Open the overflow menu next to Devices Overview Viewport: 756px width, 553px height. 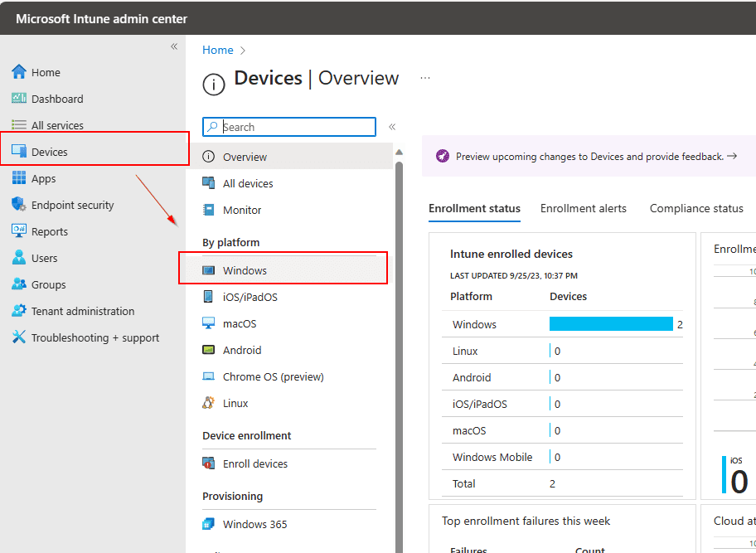pos(425,77)
